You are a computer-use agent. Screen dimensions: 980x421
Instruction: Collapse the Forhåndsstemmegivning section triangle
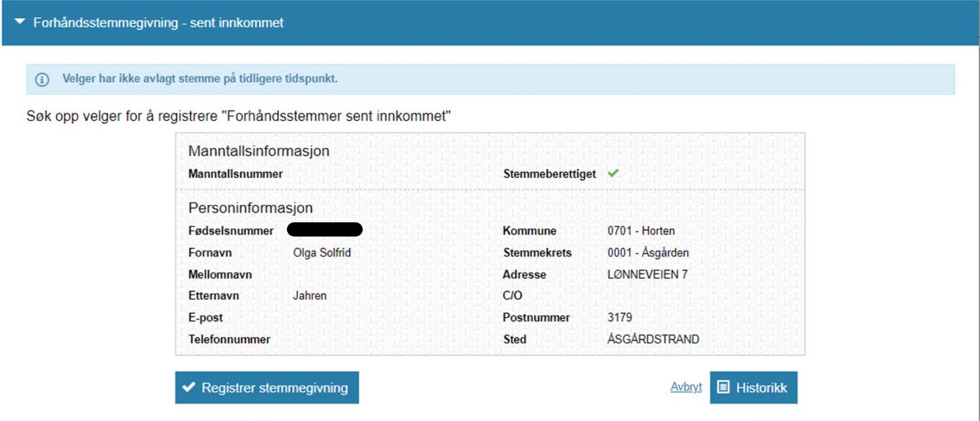click(20, 23)
